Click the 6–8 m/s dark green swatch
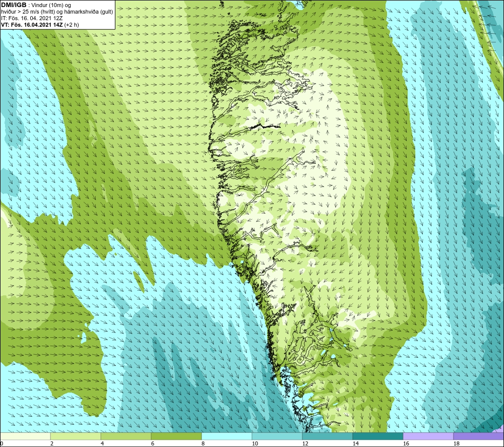Screen dimensions: 504x447 coord(176,436)
